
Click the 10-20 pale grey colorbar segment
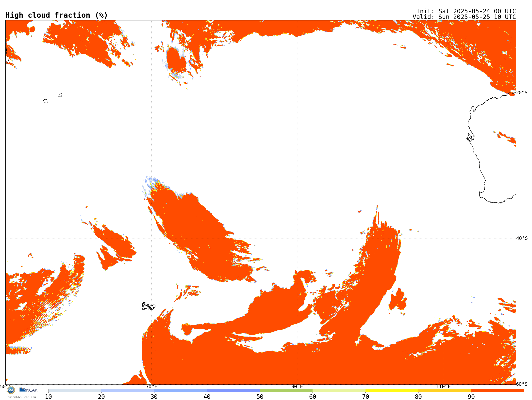tap(75, 391)
